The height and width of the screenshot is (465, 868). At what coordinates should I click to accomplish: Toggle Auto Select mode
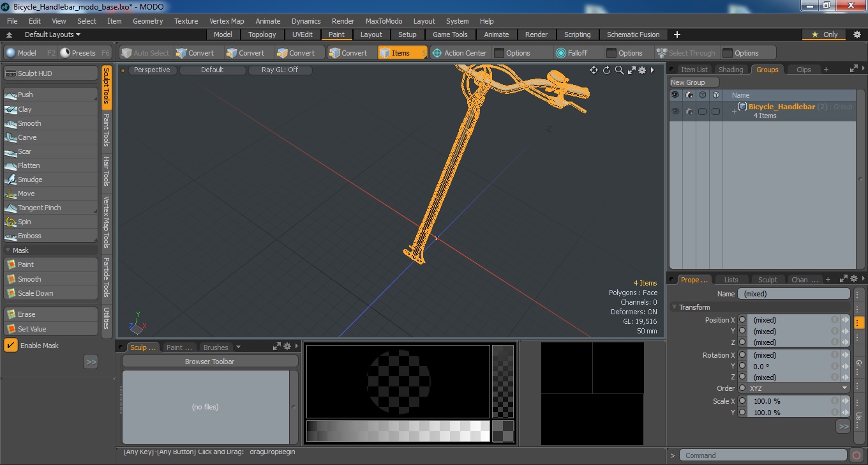pyautogui.click(x=146, y=53)
